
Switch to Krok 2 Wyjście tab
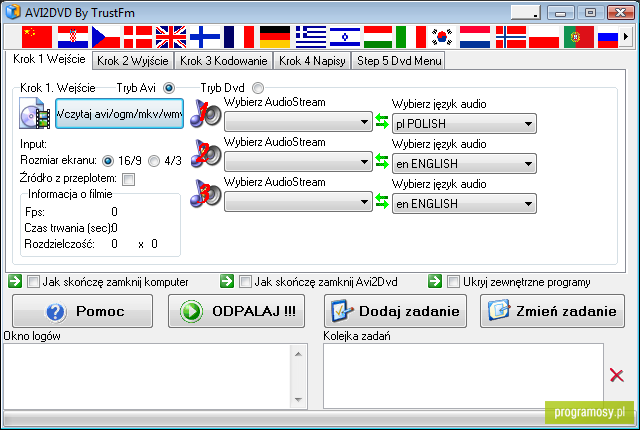click(x=133, y=61)
